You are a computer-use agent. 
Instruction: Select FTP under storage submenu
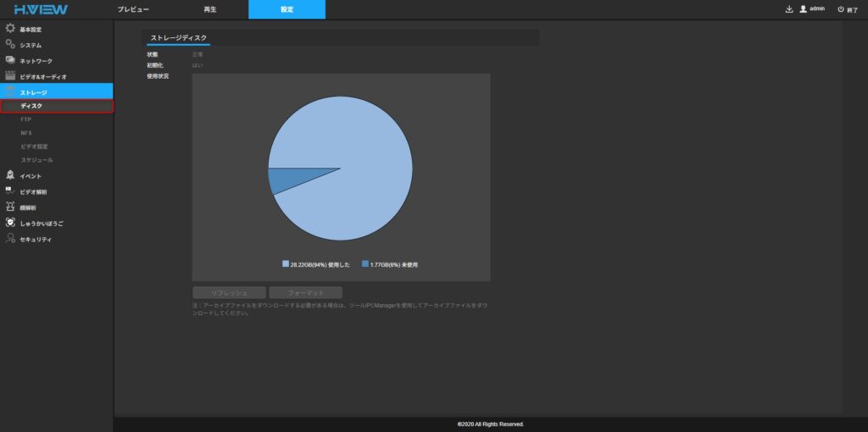click(x=25, y=119)
